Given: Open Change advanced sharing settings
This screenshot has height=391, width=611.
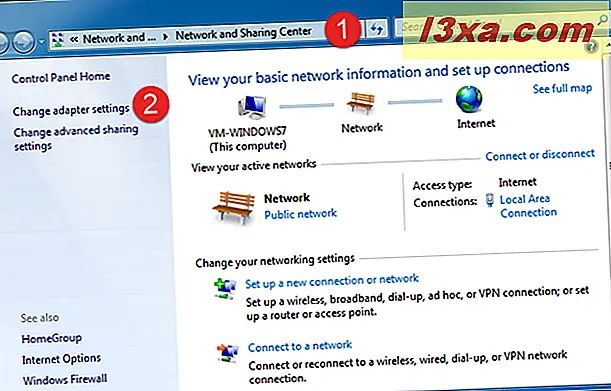Looking at the screenshot, I should (76, 138).
